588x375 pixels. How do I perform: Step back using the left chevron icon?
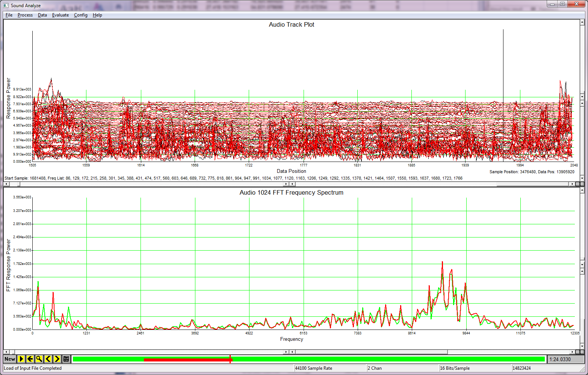[x=48, y=359]
